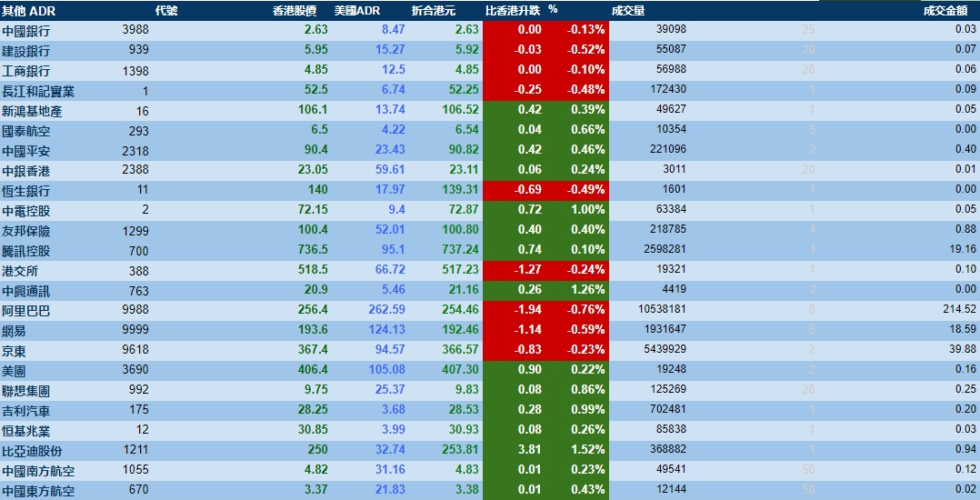The image size is (980, 500).
Task: Click the 代號 column header
Action: (x=166, y=11)
